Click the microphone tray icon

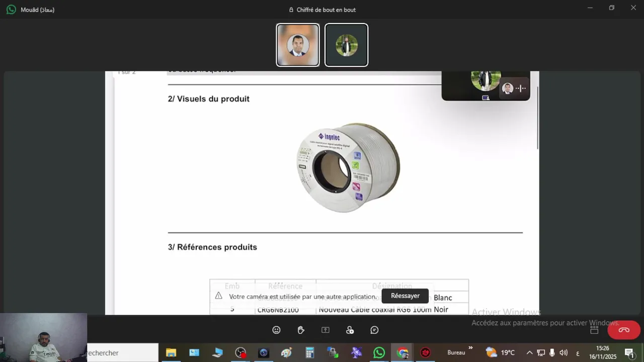point(552,353)
